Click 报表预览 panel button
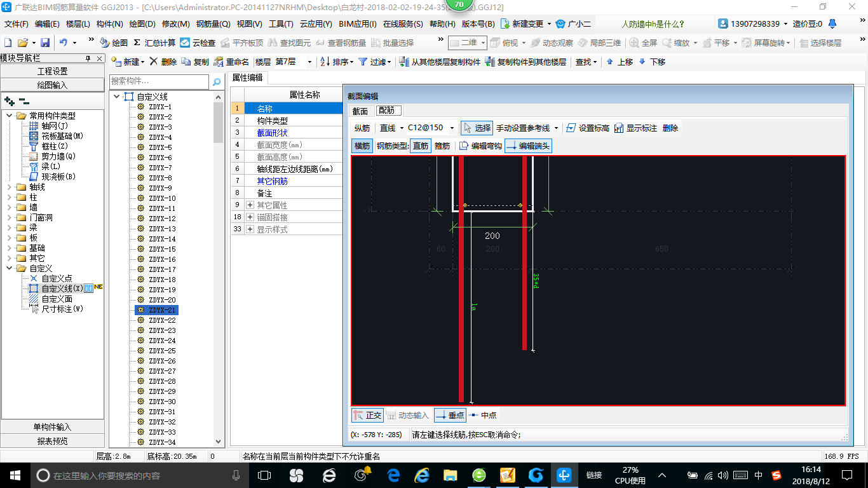 tap(52, 440)
